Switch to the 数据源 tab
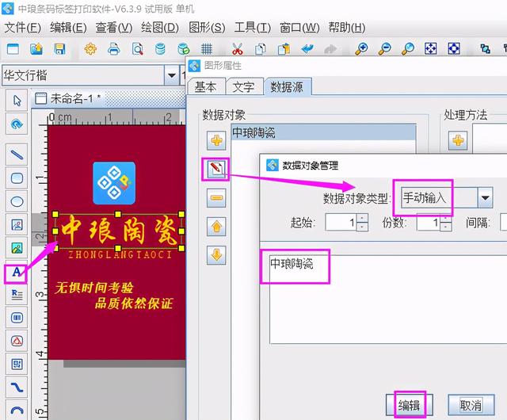The height and width of the screenshot is (420, 507). (x=287, y=86)
